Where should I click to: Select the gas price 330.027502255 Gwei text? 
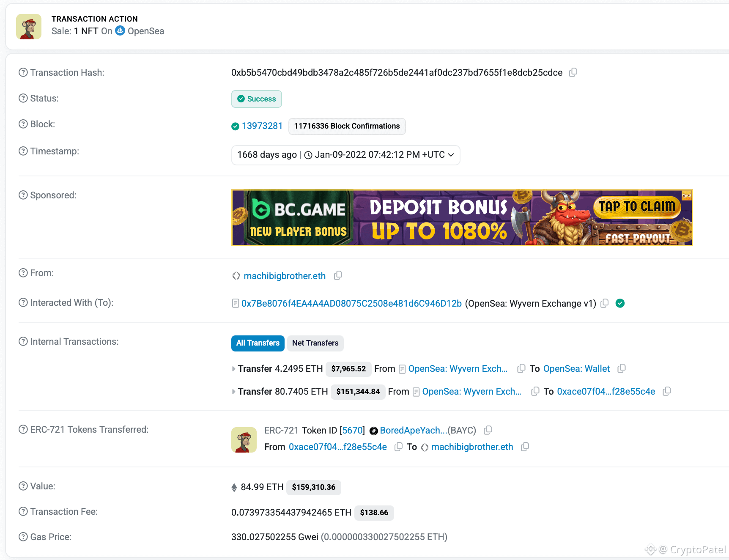point(275,537)
